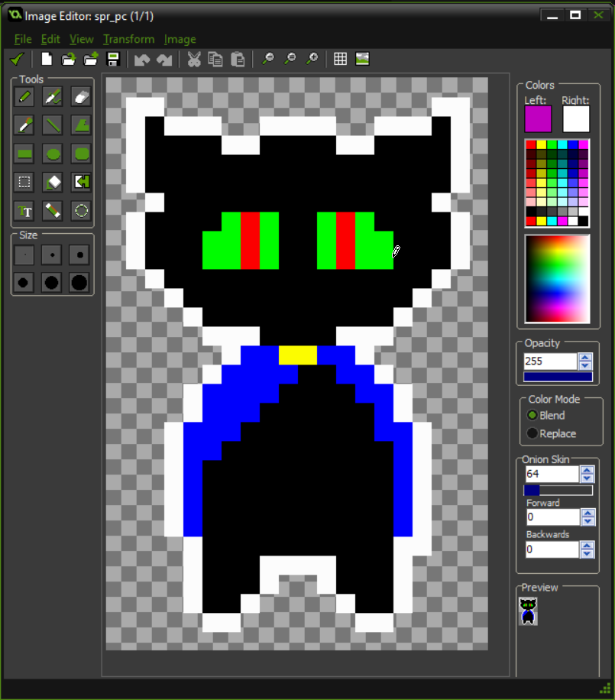Redo the action using toolbar arrow
This screenshot has width=615, height=700.
point(164,60)
